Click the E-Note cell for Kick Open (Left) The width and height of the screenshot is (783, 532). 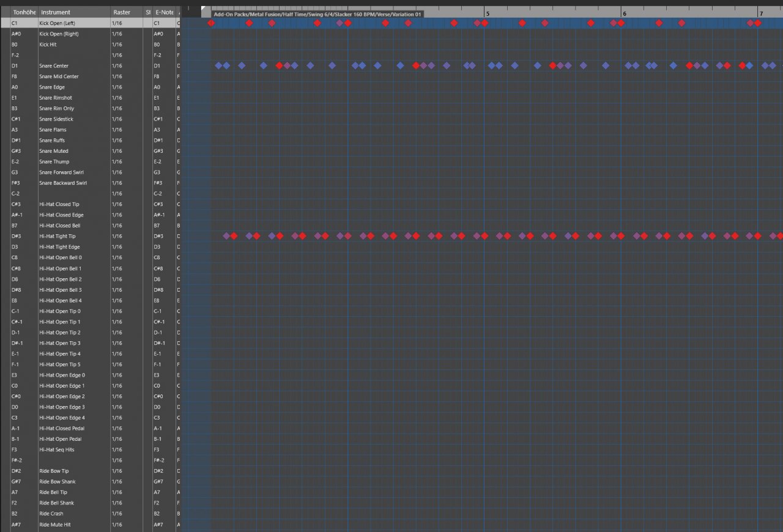pyautogui.click(x=164, y=23)
